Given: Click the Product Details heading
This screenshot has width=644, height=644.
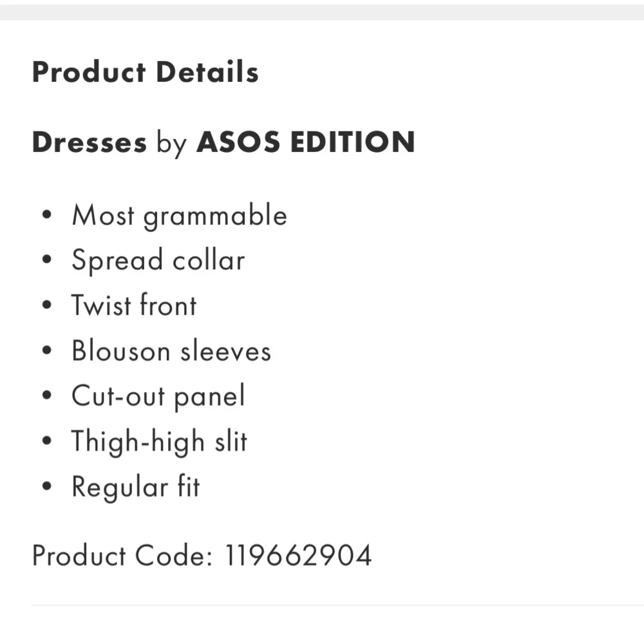Looking at the screenshot, I should pyautogui.click(x=145, y=72).
